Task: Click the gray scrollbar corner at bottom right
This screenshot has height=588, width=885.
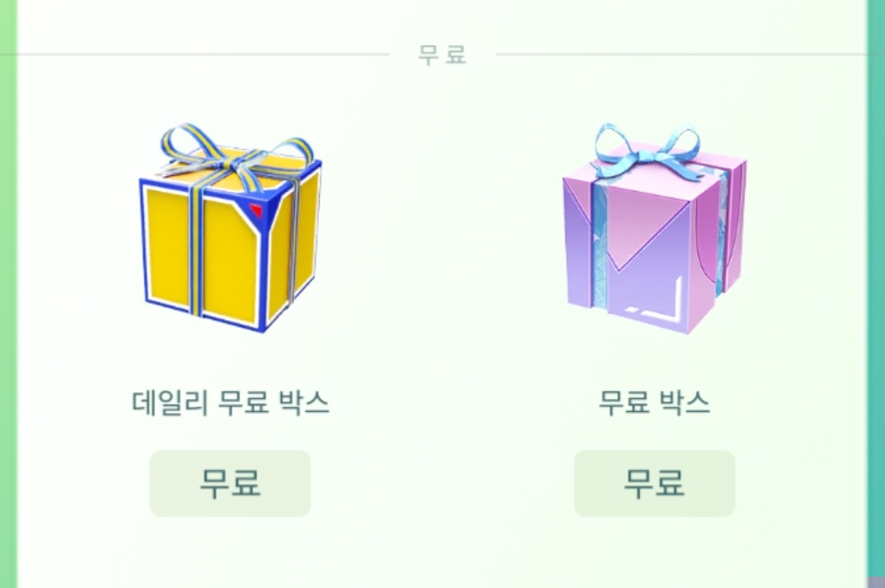Action: 876,582
